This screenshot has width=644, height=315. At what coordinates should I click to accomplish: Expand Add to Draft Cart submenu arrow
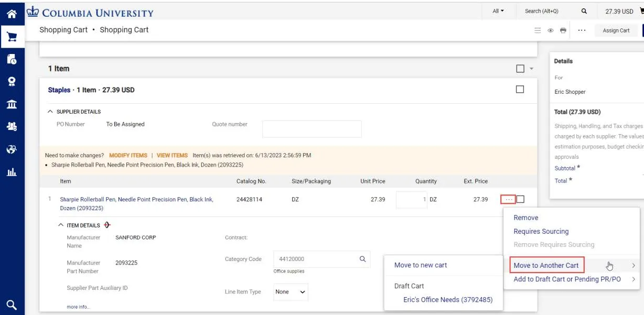634,279
